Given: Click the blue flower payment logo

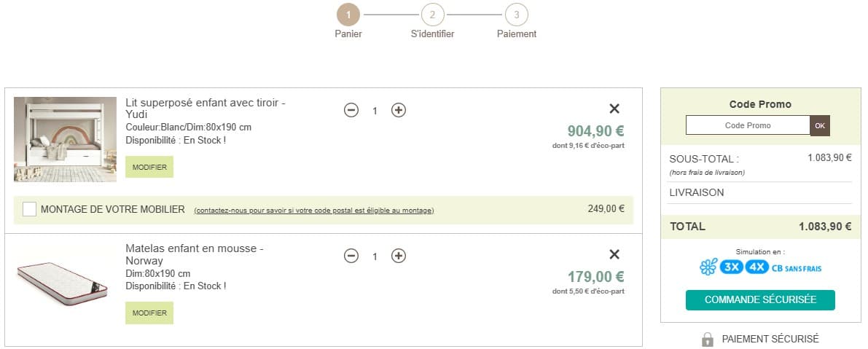Looking at the screenshot, I should [x=708, y=267].
